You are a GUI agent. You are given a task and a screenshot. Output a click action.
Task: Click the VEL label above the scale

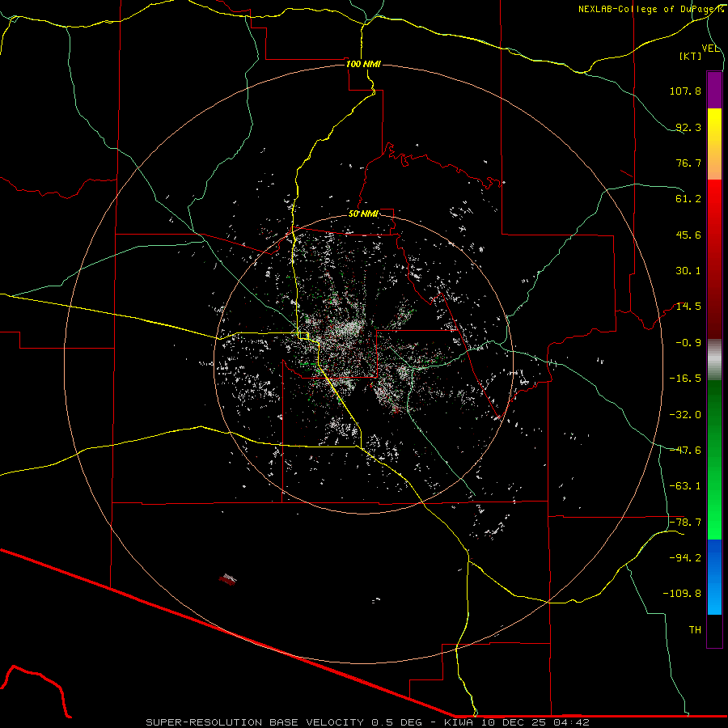click(x=710, y=48)
